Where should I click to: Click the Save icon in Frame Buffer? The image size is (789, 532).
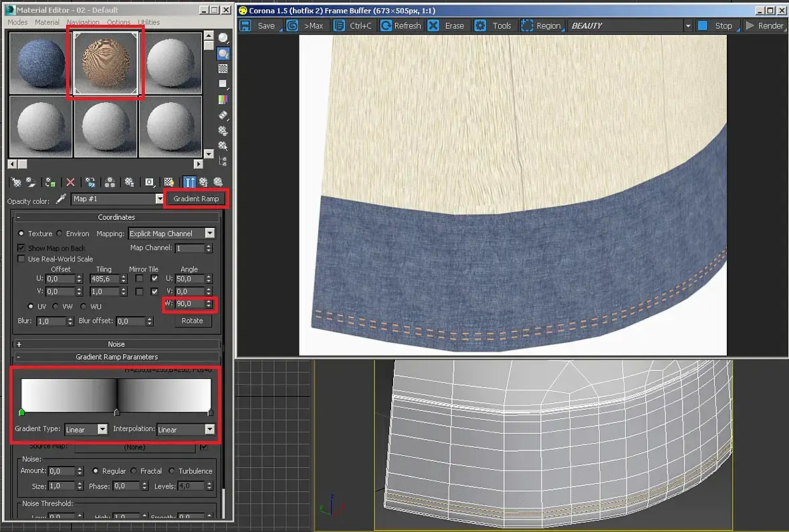(245, 25)
